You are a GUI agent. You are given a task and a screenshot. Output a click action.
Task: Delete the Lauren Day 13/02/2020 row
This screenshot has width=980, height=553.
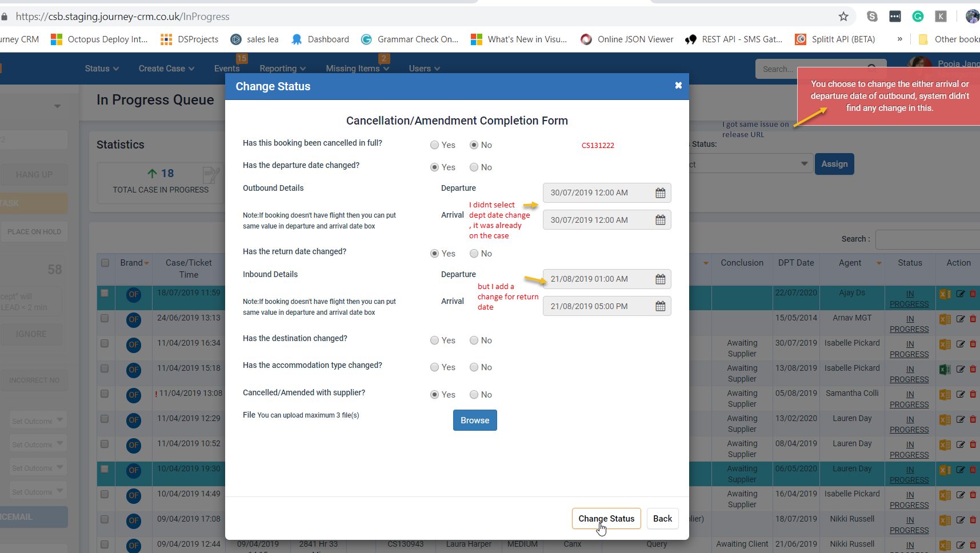click(973, 419)
